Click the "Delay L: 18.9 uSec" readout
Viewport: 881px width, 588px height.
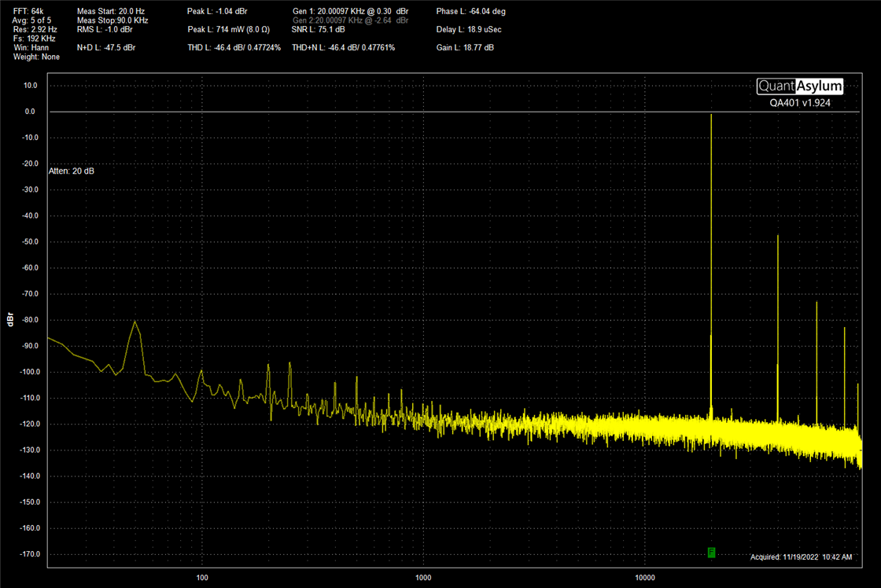[469, 29]
